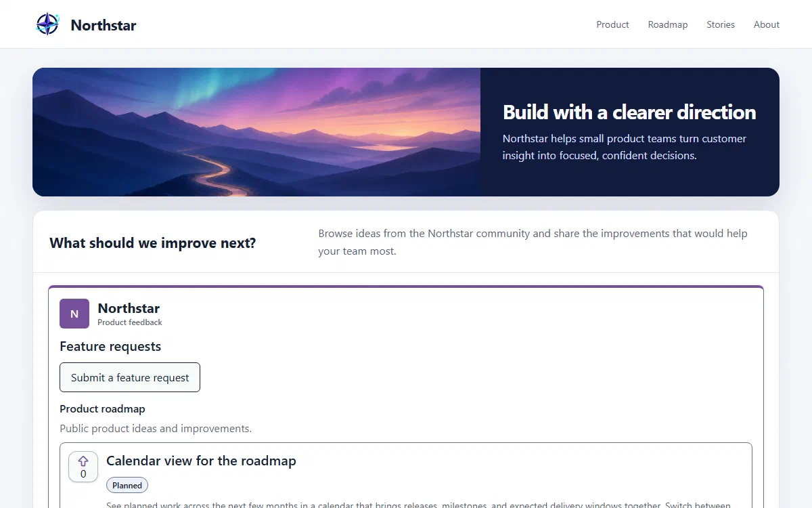Screen dimensions: 812x508
Task: Click the 'Product feedback' subtitle
Action: tap(130, 322)
